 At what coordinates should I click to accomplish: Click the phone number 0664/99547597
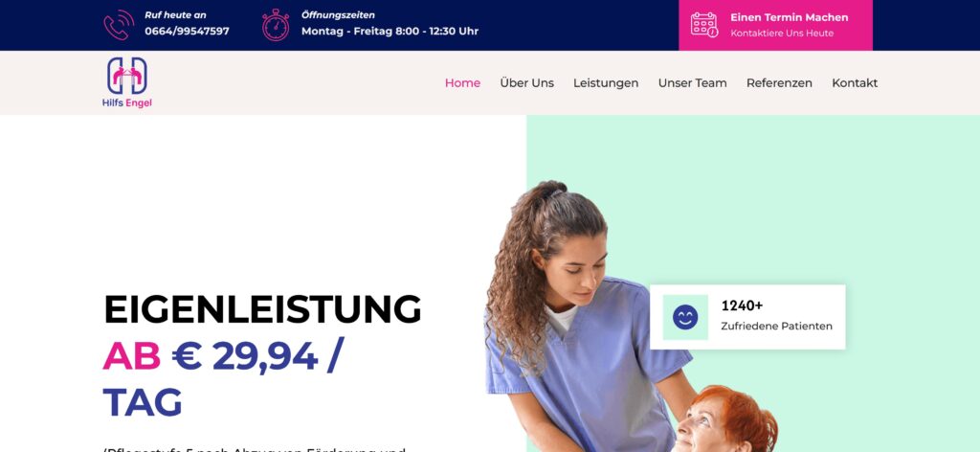(x=187, y=32)
